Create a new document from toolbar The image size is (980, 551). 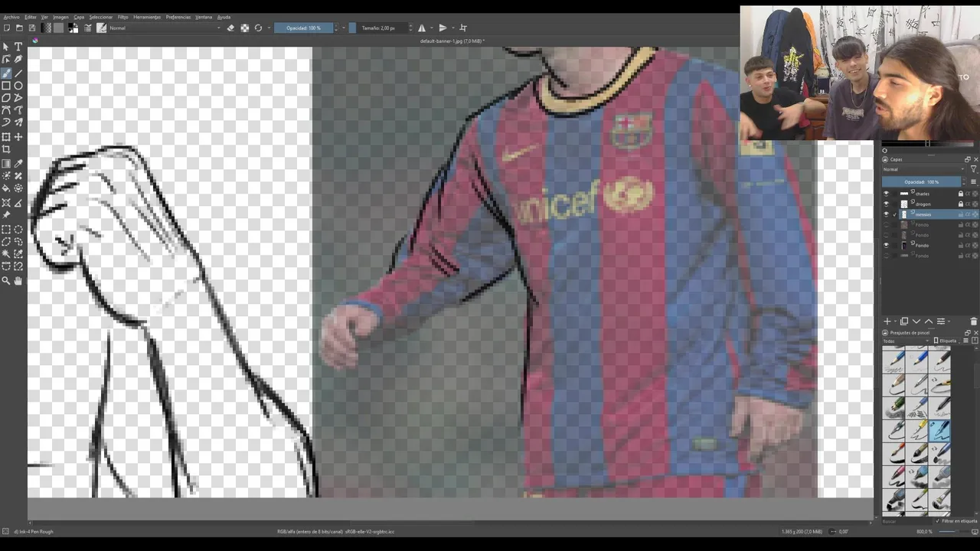coord(7,28)
